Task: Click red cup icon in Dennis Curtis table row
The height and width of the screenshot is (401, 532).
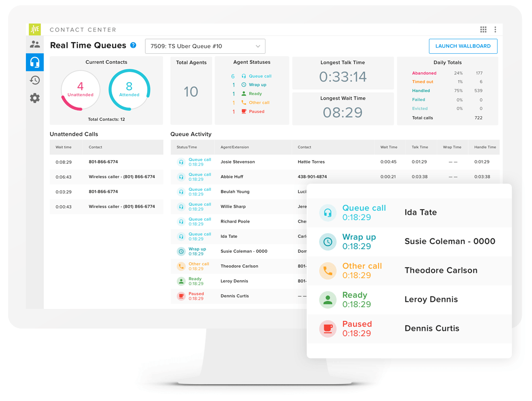Action: tap(181, 296)
